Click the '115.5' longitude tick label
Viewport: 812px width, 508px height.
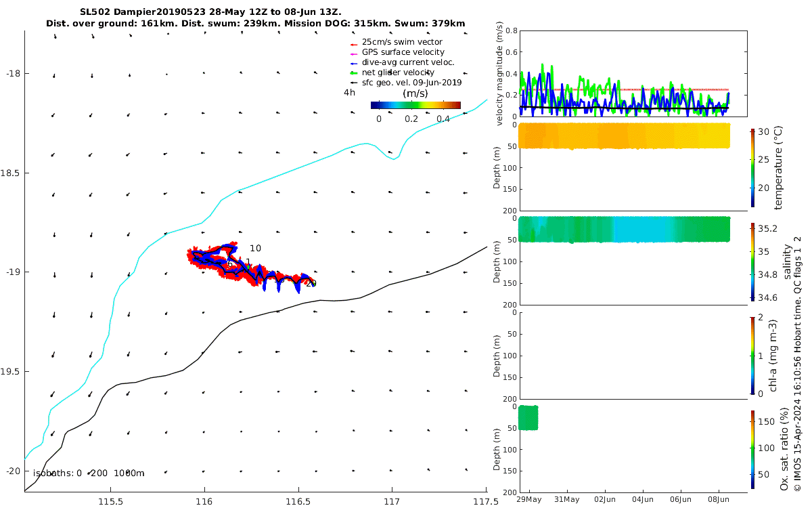110,502
